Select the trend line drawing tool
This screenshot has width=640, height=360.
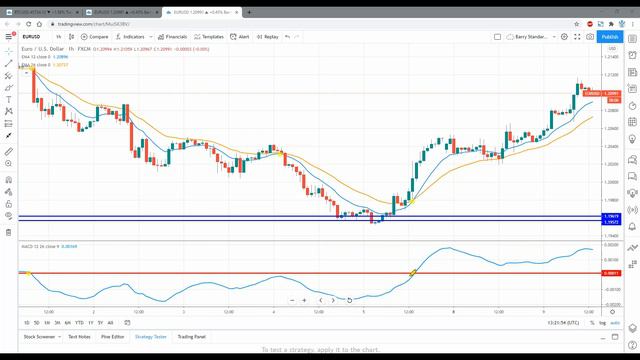point(9,63)
